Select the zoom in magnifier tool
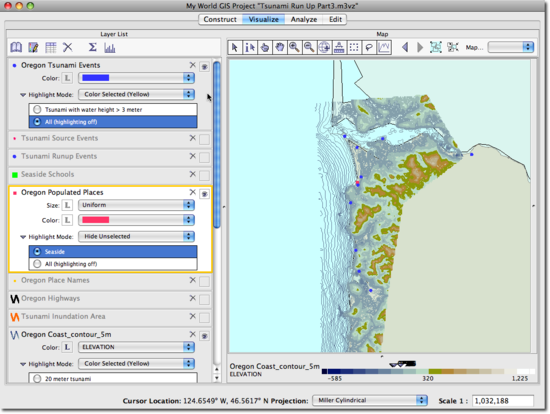Image resolution: width=550 pixels, height=414 pixels. [x=294, y=47]
